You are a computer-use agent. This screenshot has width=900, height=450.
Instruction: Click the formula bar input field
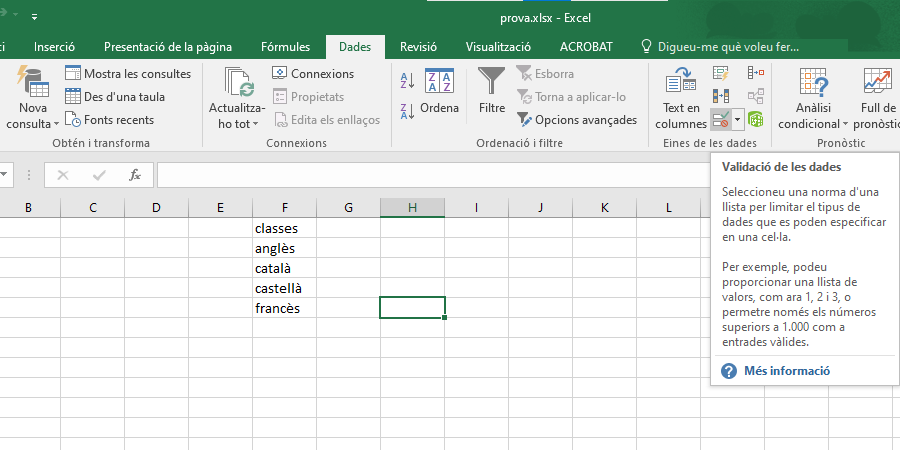[x=430, y=175]
